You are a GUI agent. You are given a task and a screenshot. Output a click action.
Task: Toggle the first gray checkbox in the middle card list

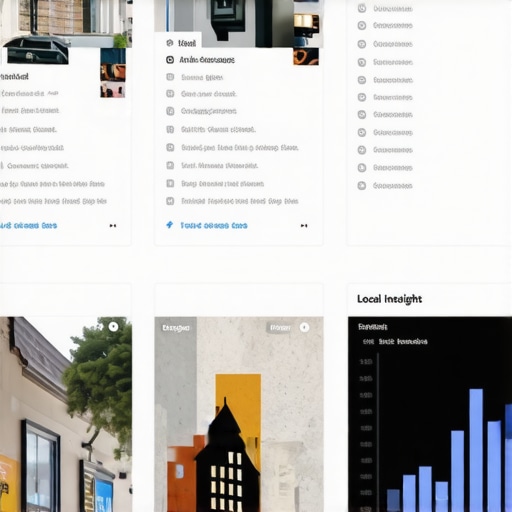170,77
